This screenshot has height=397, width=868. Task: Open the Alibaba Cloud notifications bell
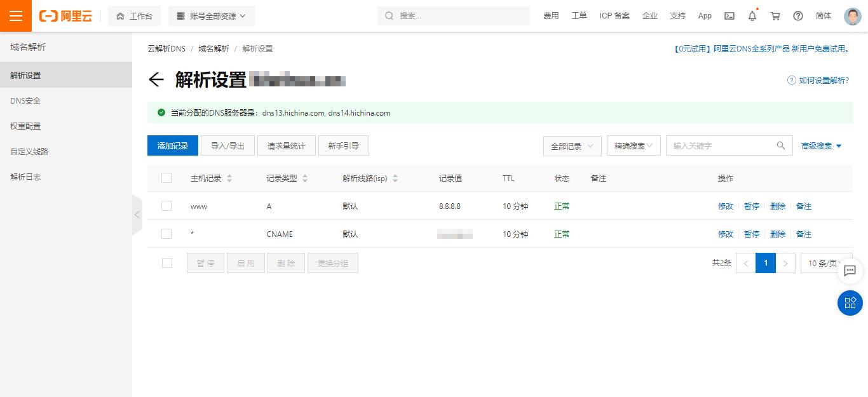coord(752,15)
